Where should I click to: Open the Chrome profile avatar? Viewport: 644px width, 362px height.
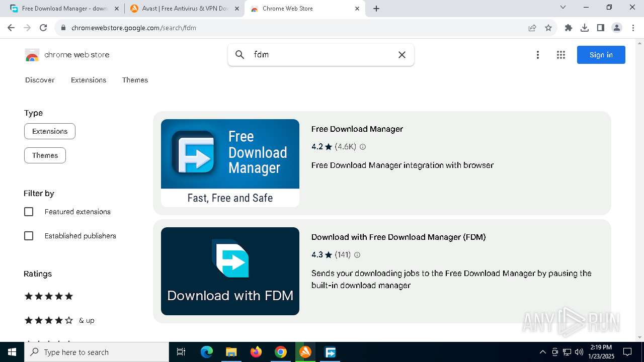[617, 28]
